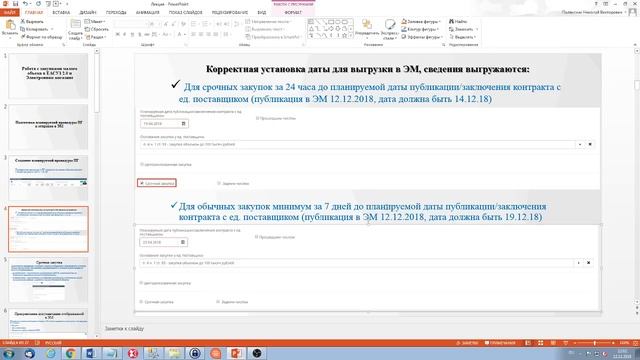Image resolution: width=640 pixels, height=360 pixels.
Task: Expand Shape Outline (Контур фигуры) dropdown
Action: pyautogui.click(x=420, y=29)
